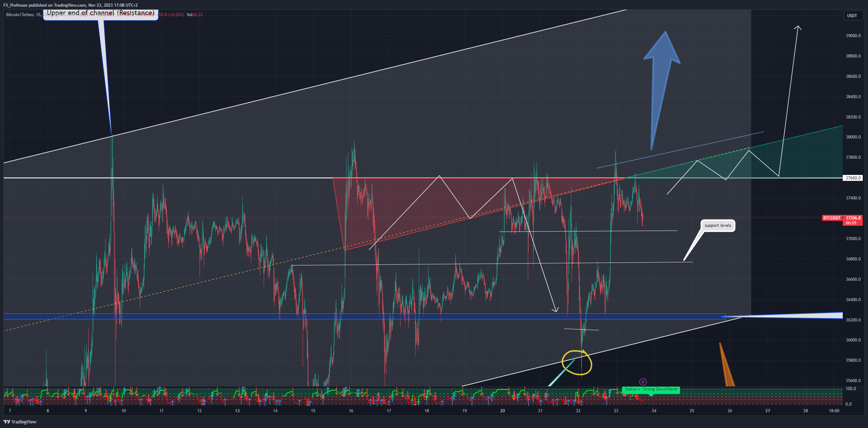Click date label 24 on the time axis

tap(654, 411)
